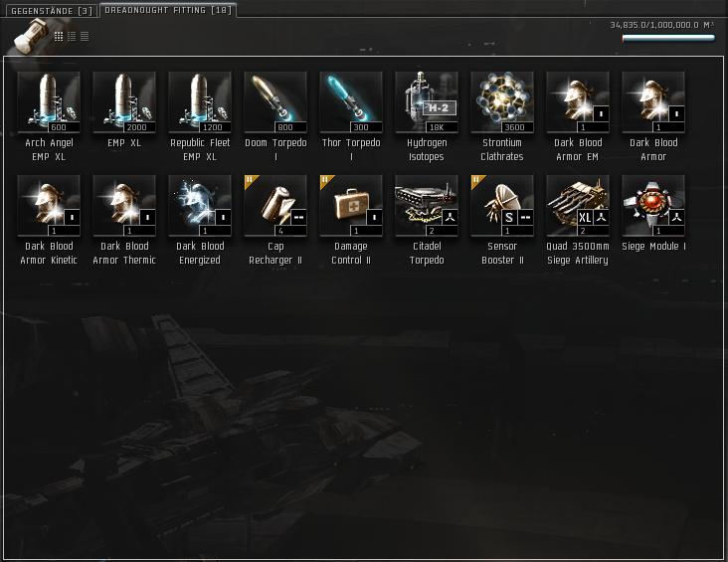Switch to details view mode
The width and height of the screenshot is (728, 562).
point(72,36)
